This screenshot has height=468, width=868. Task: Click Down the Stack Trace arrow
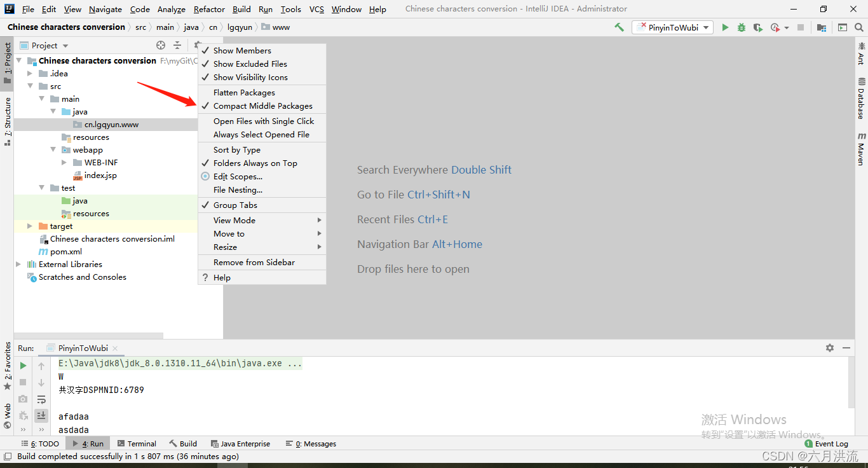point(41,382)
